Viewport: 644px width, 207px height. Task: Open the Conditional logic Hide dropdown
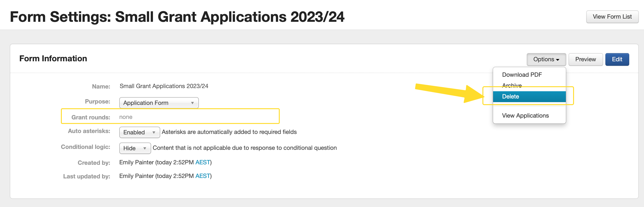coord(135,148)
